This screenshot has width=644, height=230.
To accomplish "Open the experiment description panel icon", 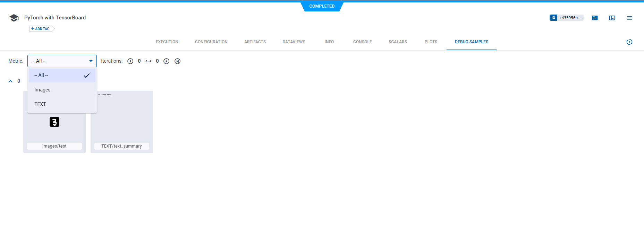I will tap(595, 18).
